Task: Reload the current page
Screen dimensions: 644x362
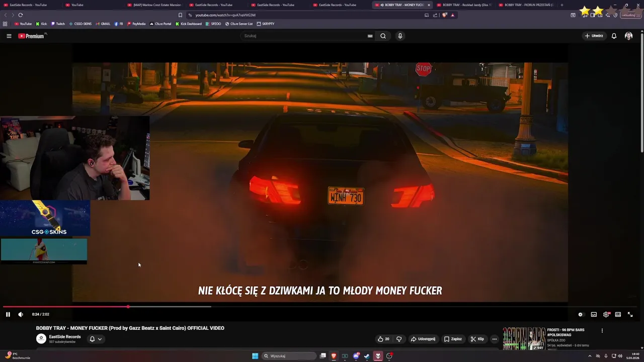Action: pos(20,15)
